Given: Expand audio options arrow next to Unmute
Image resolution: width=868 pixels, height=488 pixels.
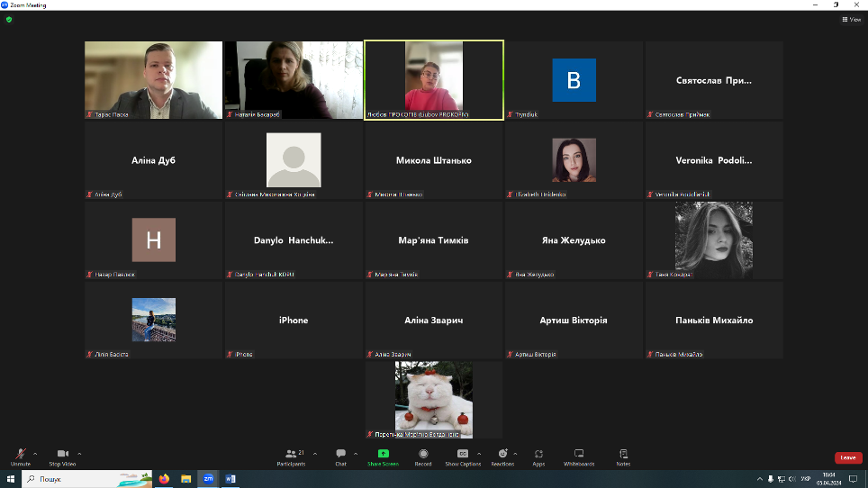Looking at the screenshot, I should click(x=35, y=453).
